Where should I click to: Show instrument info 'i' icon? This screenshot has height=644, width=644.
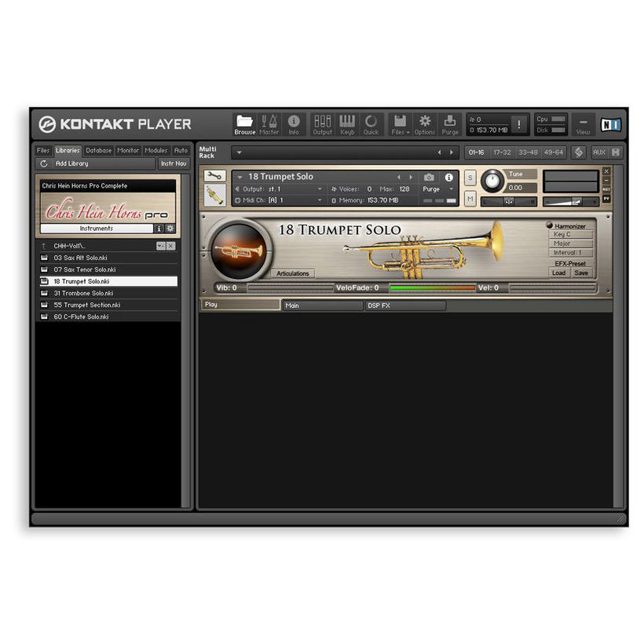[x=449, y=177]
